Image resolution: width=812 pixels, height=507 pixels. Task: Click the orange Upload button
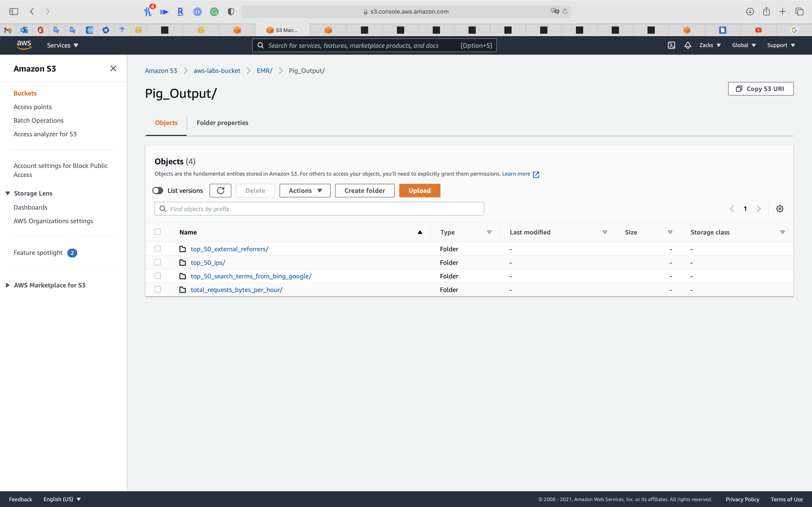point(419,190)
